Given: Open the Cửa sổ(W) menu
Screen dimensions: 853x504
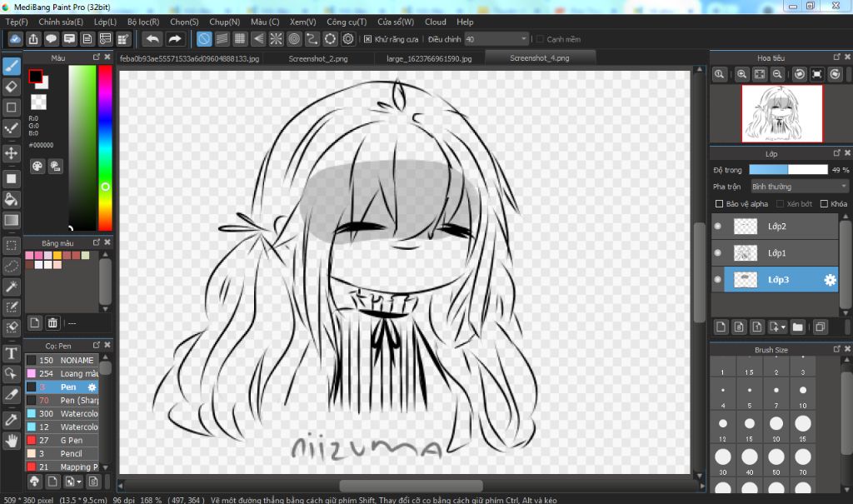Looking at the screenshot, I should [396, 22].
